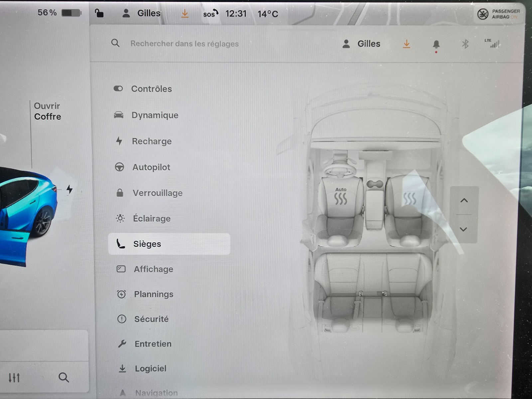Open Logiciel software settings

coord(150,368)
